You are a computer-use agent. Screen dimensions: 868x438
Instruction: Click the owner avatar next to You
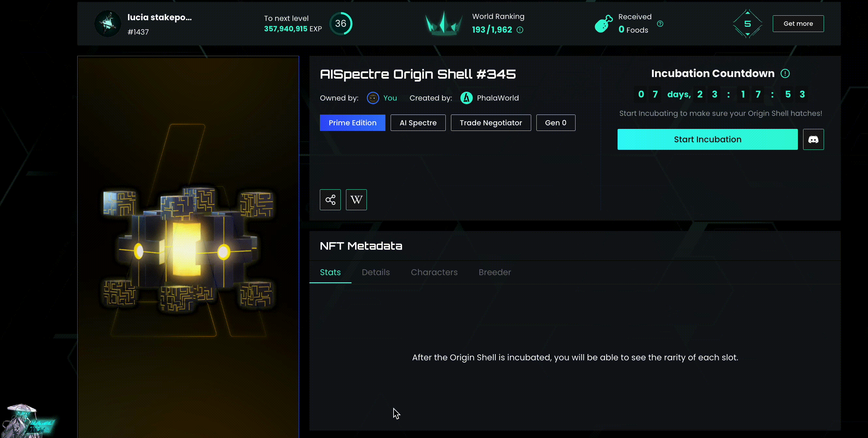pos(373,98)
